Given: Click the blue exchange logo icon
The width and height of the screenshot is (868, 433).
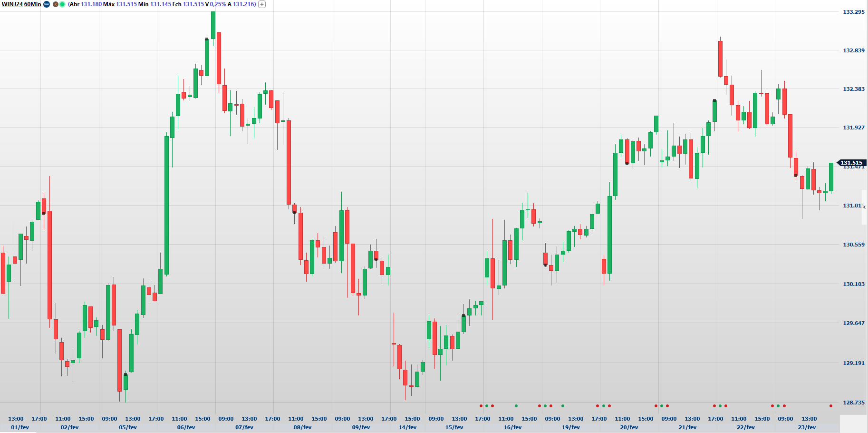Looking at the screenshot, I should (47, 4).
